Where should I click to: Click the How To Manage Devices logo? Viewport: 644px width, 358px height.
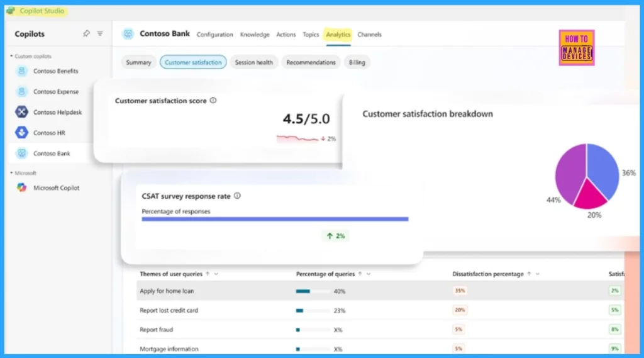click(x=577, y=48)
